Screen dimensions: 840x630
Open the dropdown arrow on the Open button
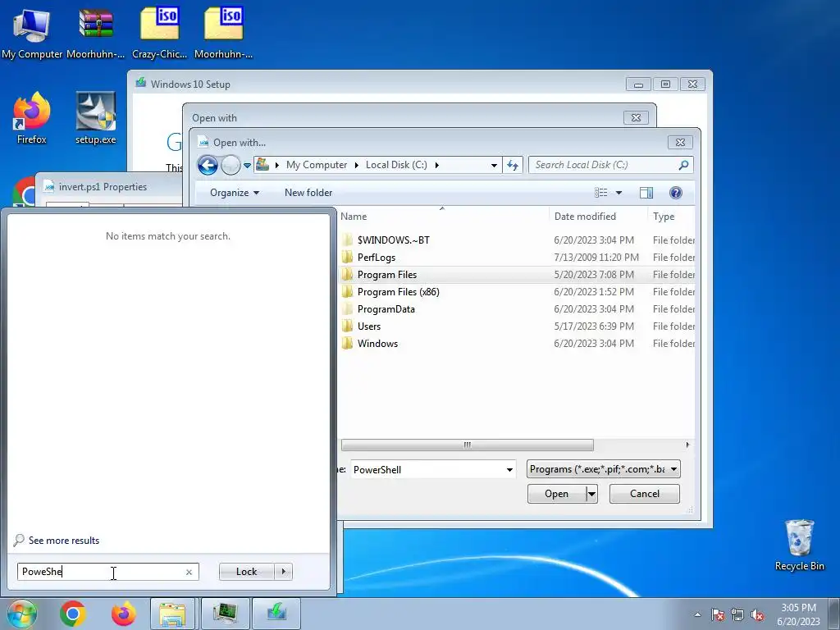click(591, 494)
